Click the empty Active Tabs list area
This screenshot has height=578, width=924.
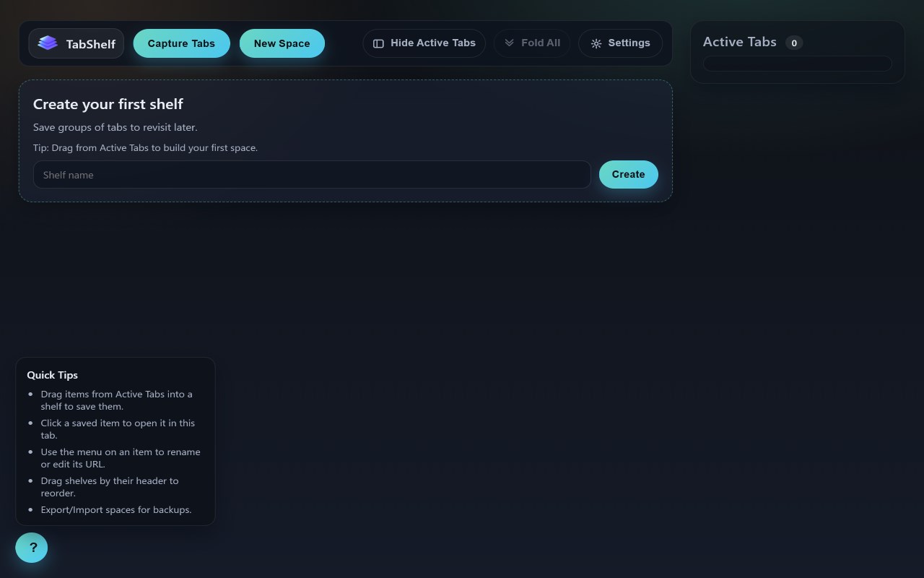point(798,64)
